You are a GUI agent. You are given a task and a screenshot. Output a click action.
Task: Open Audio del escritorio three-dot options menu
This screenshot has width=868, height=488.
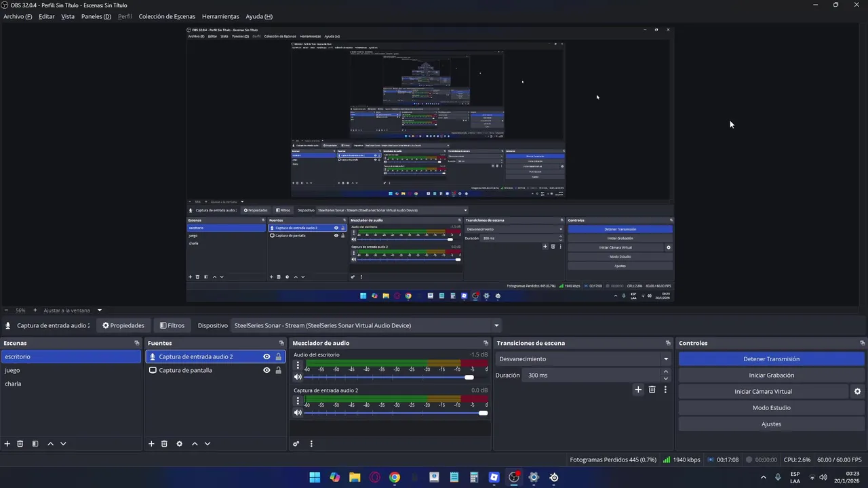pyautogui.click(x=298, y=365)
